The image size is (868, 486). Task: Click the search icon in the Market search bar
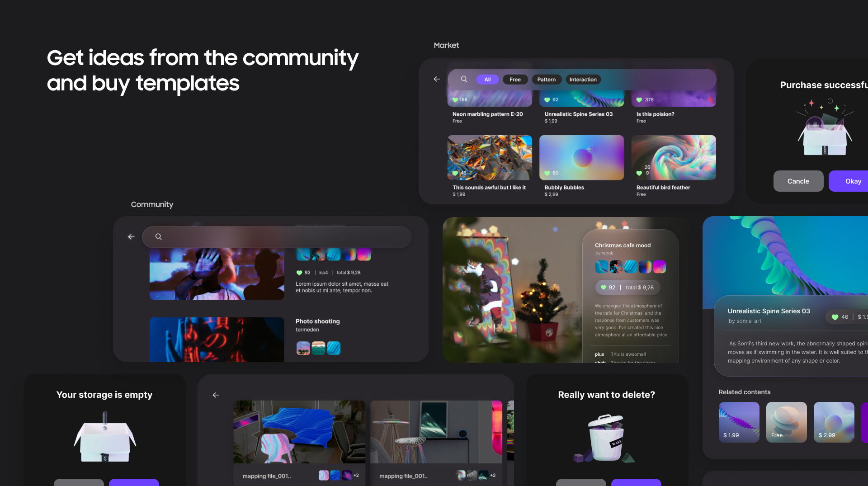(x=464, y=79)
